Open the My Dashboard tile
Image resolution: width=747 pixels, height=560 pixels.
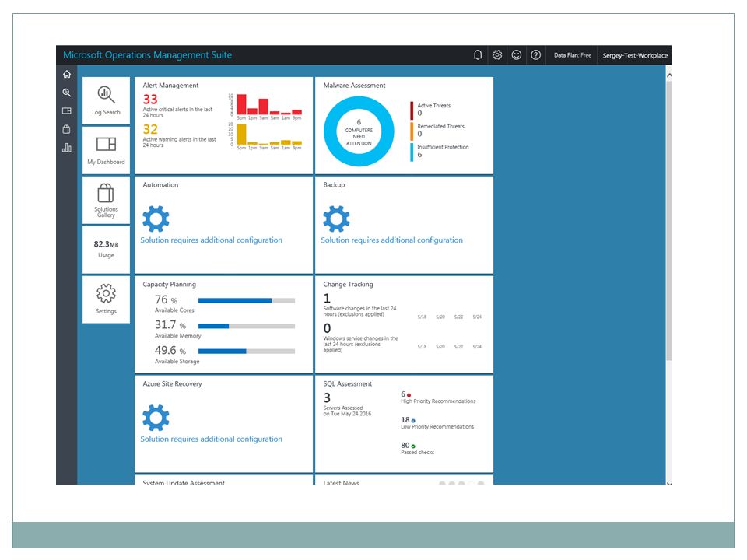(107, 150)
